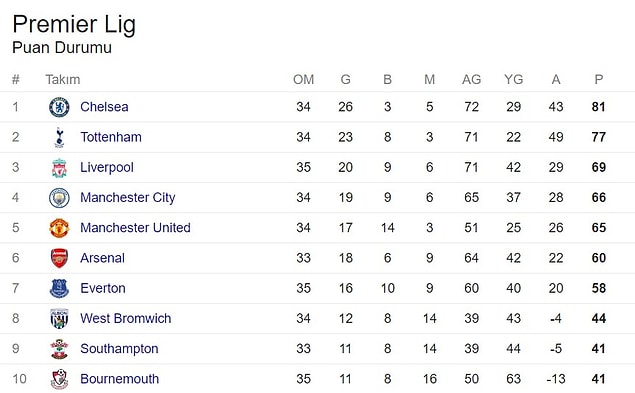Open the Tottenham team link

pyautogui.click(x=111, y=137)
